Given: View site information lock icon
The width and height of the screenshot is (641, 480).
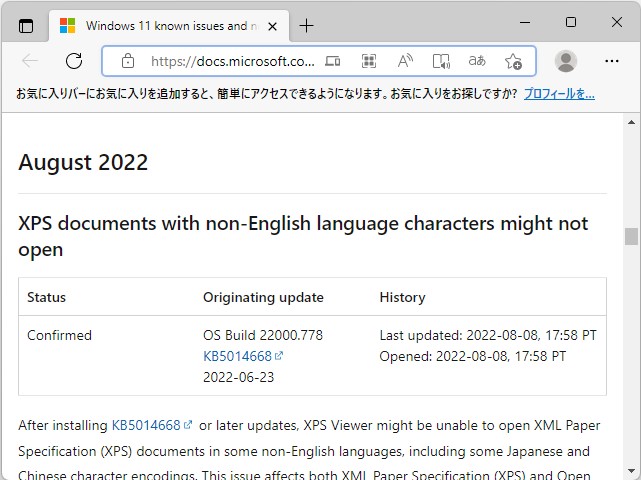Looking at the screenshot, I should point(128,61).
